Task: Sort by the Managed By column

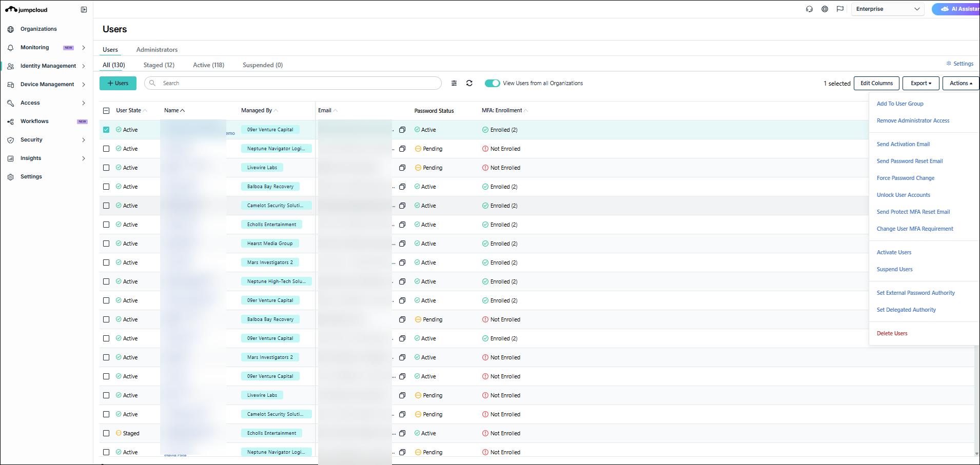Action: 260,111
